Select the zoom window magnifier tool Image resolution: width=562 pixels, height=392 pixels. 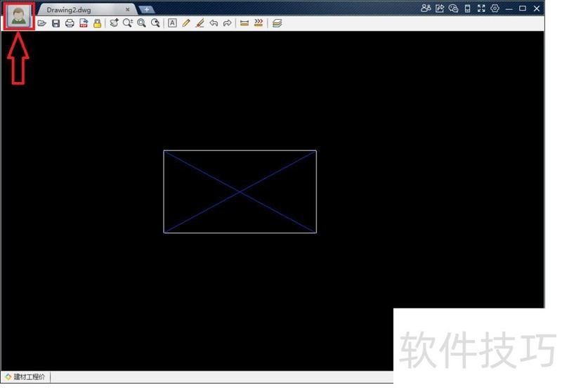click(142, 23)
